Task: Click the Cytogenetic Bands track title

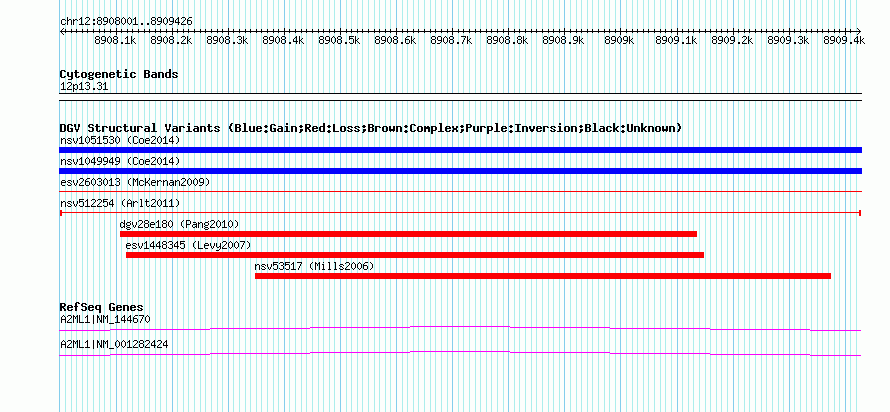Action: coord(119,74)
